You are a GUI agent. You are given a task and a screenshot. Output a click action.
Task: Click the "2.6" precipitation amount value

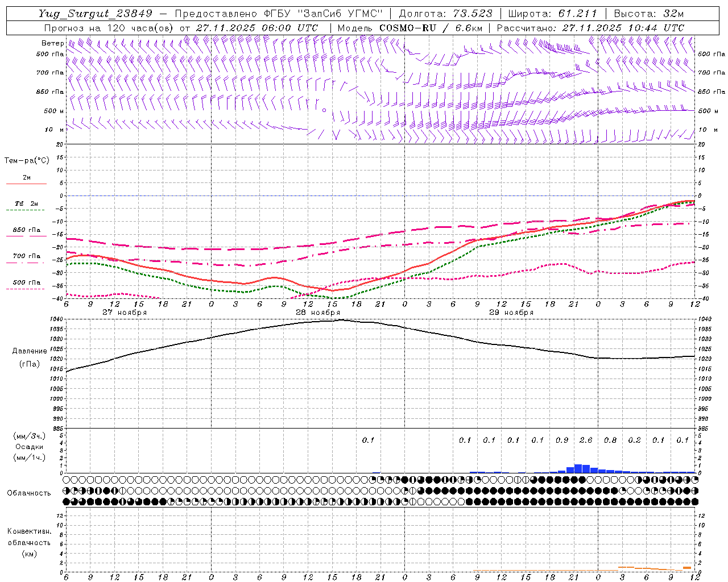point(586,440)
